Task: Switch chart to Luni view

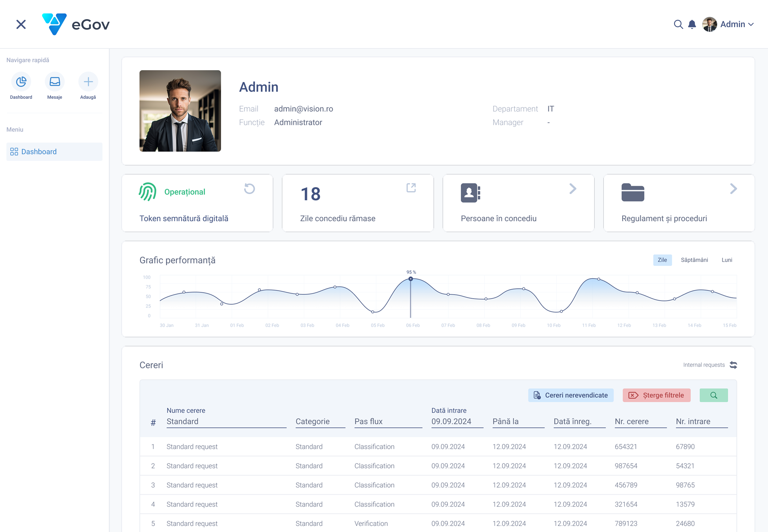Action: [727, 260]
